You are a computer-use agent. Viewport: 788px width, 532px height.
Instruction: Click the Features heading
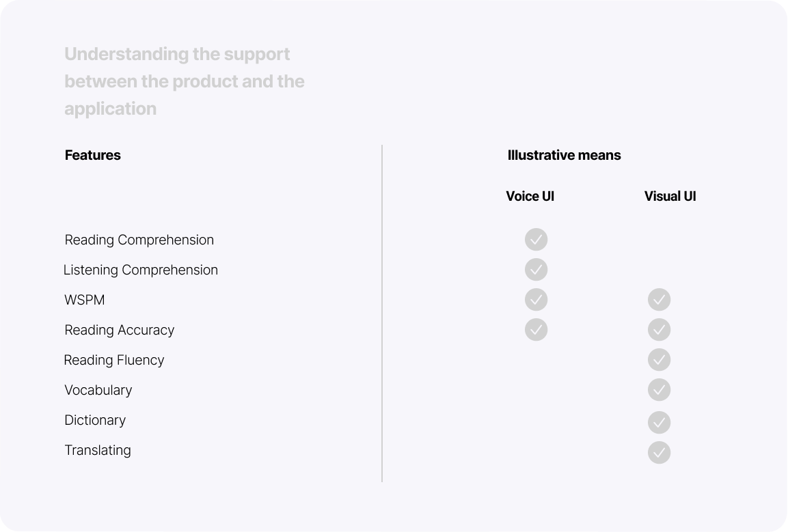coord(92,155)
